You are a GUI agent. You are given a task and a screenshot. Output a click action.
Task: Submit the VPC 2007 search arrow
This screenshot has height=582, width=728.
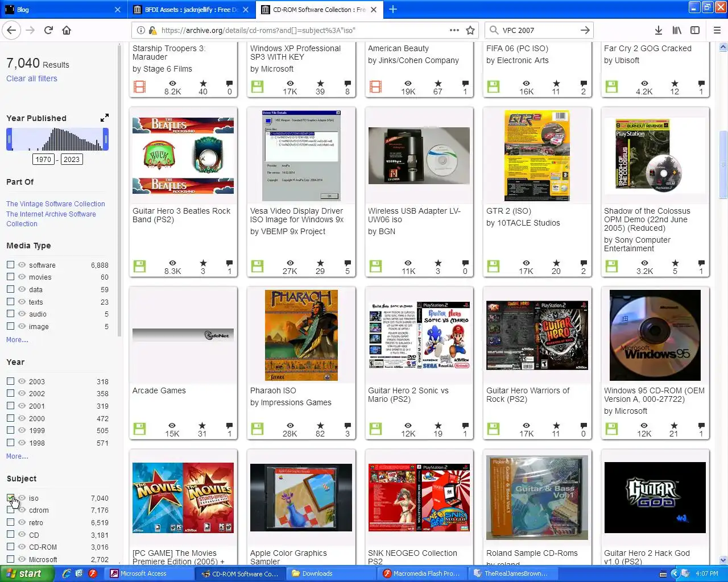click(585, 30)
